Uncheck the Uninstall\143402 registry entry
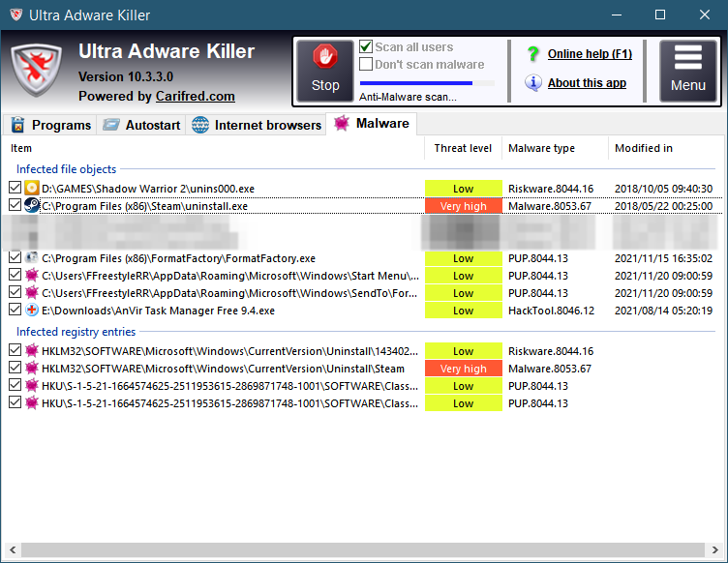The height and width of the screenshot is (563, 728). (x=15, y=349)
